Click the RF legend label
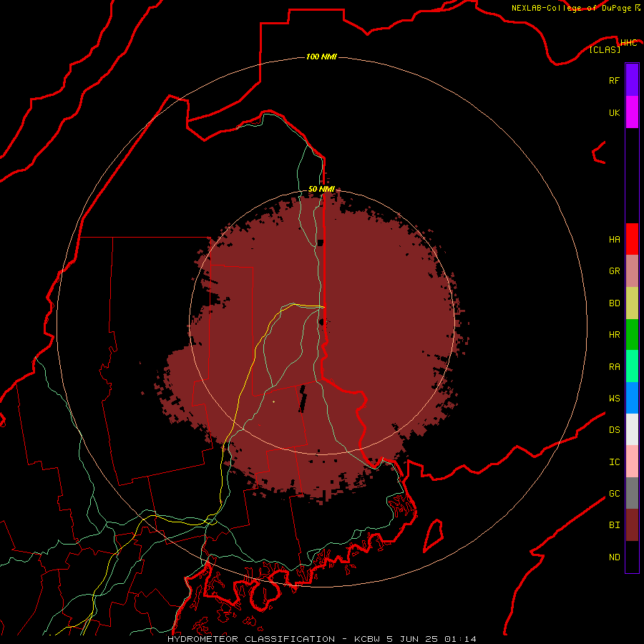Screen dimensions: 644x644 614,81
